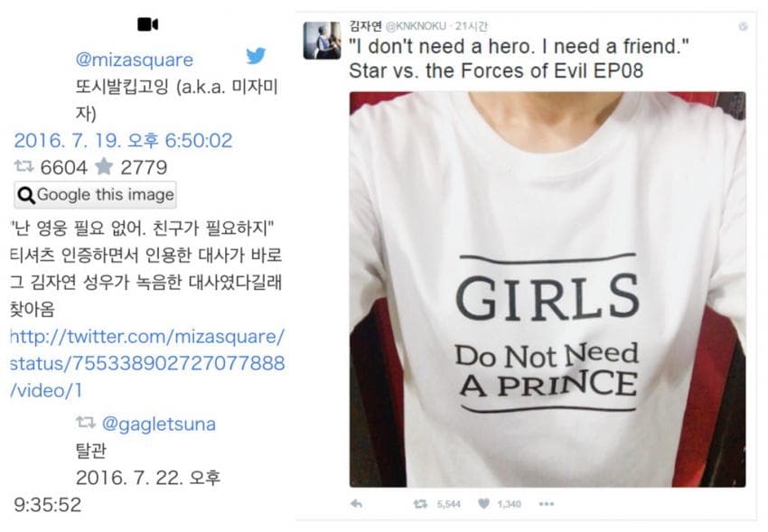Click the blue Twitter bird icon
This screenshot has width=768, height=532.
[x=256, y=56]
